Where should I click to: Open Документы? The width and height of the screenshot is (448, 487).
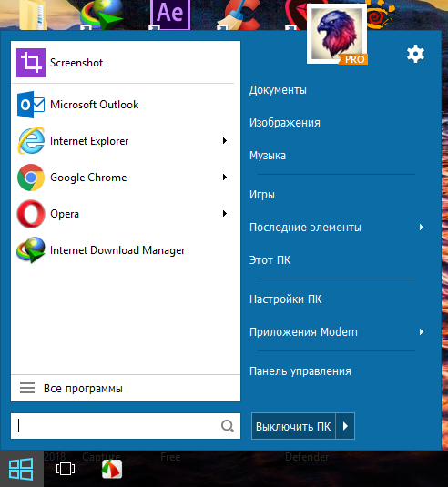pos(278,90)
